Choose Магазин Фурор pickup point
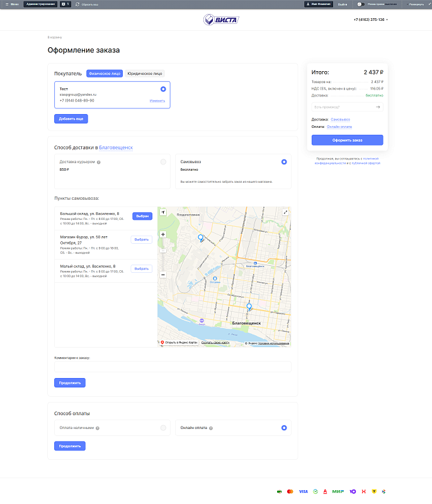 [142, 239]
